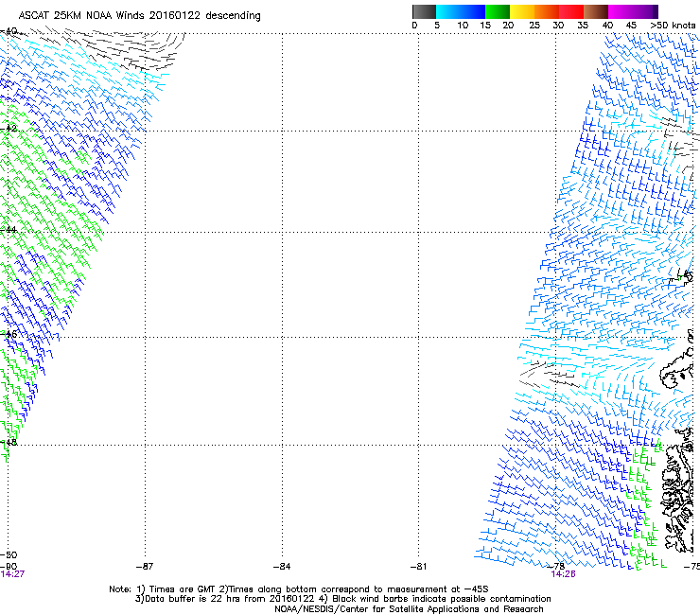
Task: Click the legend value '25'
Action: click(x=534, y=26)
